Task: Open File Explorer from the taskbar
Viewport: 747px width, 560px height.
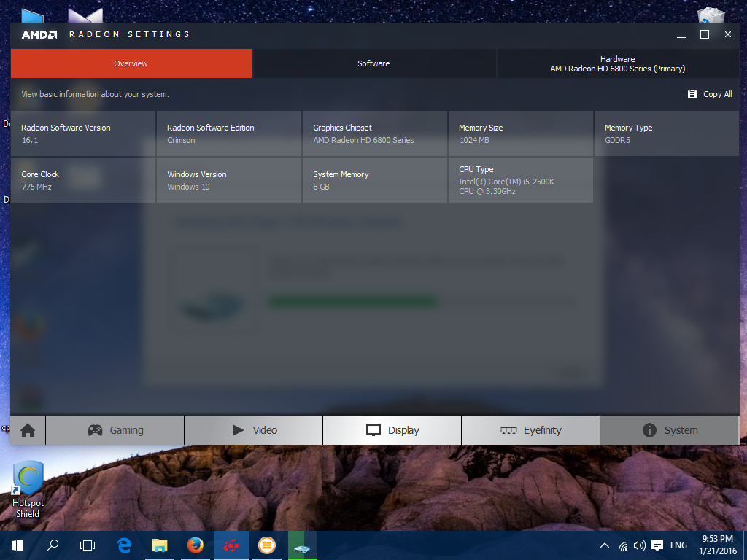Action: pyautogui.click(x=160, y=545)
